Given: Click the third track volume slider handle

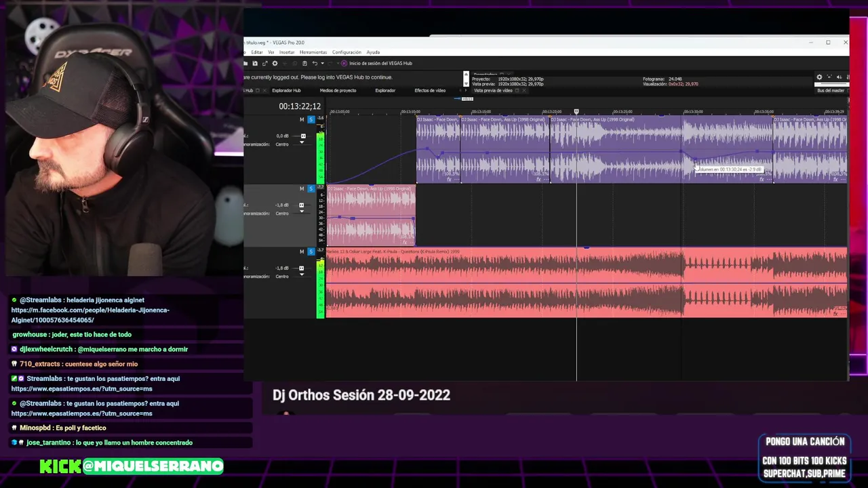Looking at the screenshot, I should pyautogui.click(x=302, y=268).
